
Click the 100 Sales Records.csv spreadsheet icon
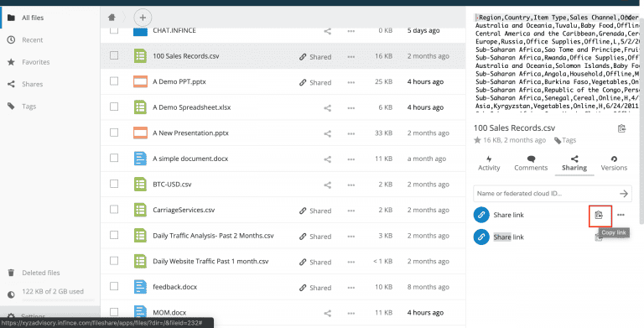pyautogui.click(x=141, y=56)
